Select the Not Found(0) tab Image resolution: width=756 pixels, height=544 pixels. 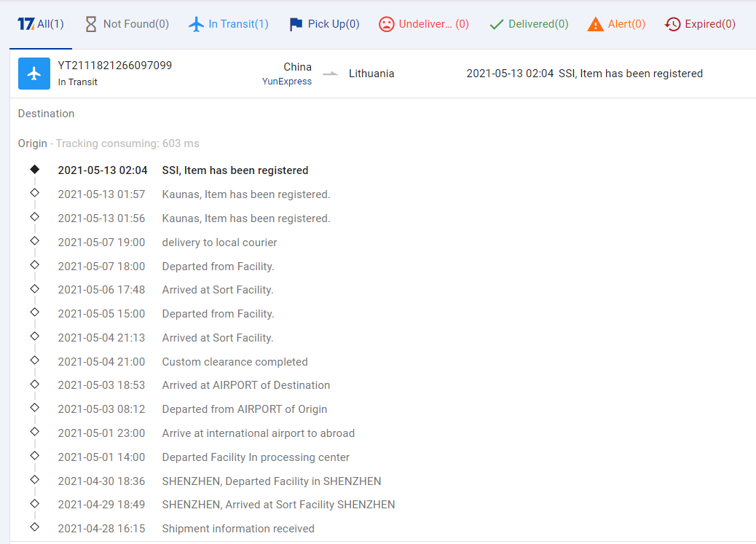(x=135, y=24)
